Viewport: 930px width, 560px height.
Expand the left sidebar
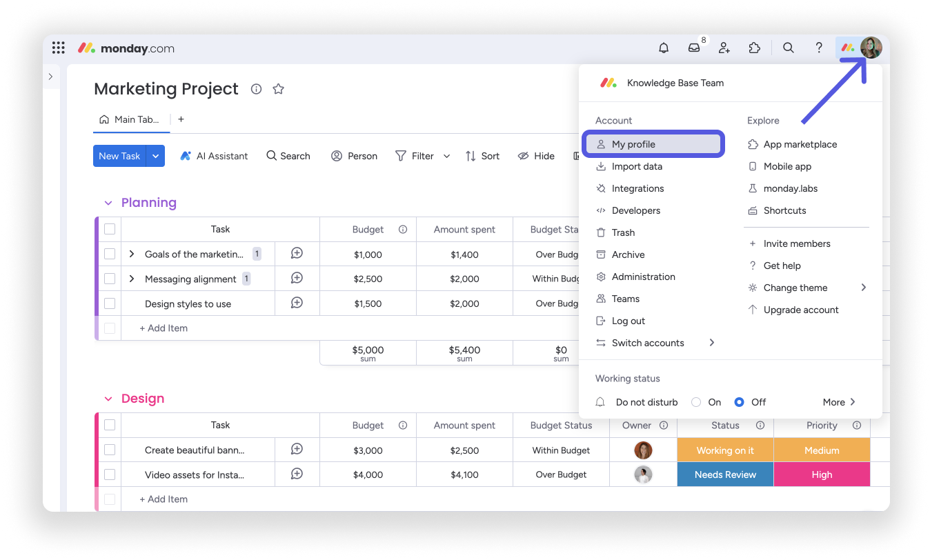point(50,77)
